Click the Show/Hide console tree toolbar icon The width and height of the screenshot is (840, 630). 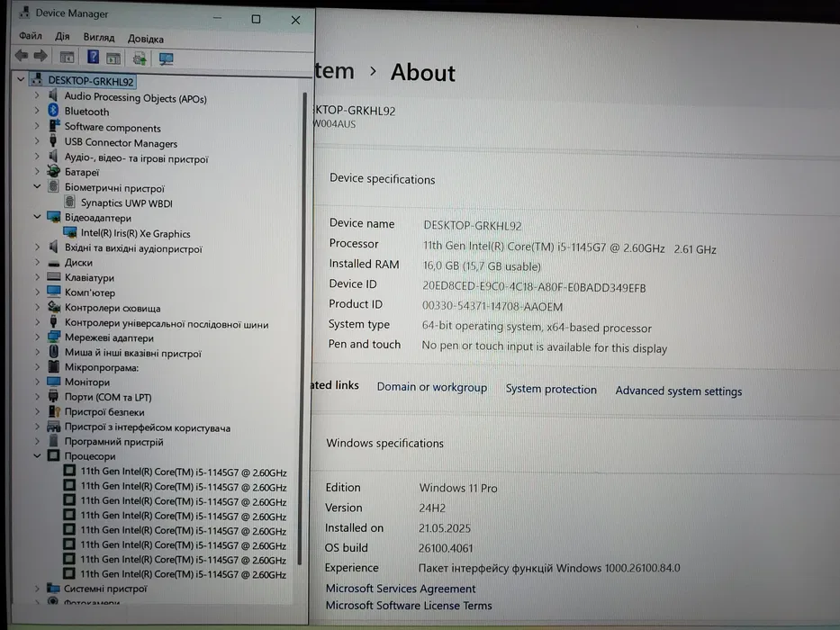[67, 57]
